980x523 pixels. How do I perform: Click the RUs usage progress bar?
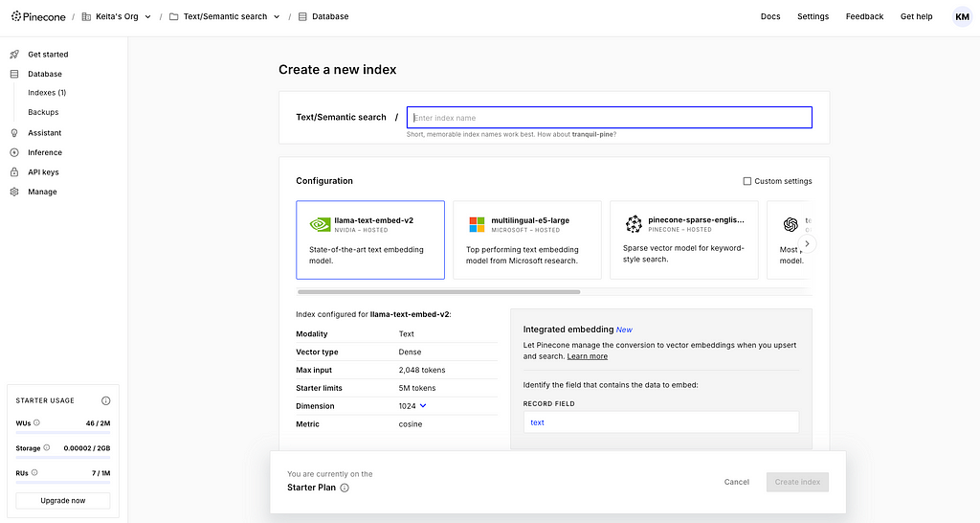click(x=62, y=483)
